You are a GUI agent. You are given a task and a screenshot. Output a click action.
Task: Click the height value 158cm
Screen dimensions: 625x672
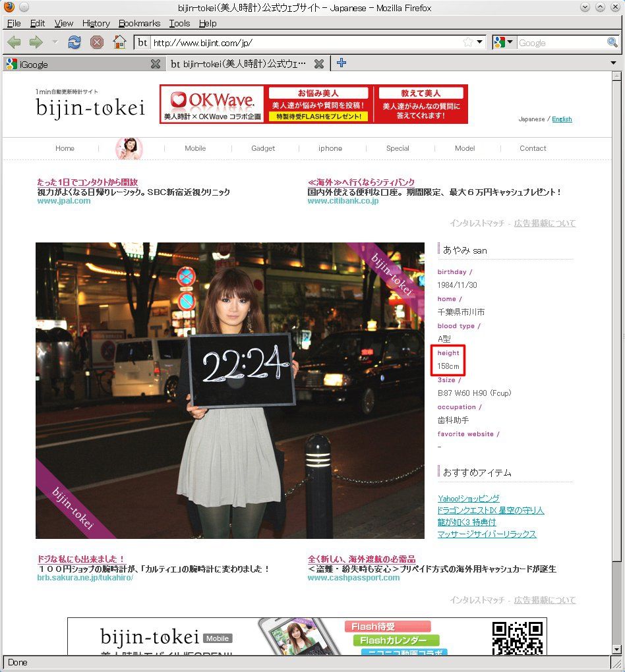[448, 366]
